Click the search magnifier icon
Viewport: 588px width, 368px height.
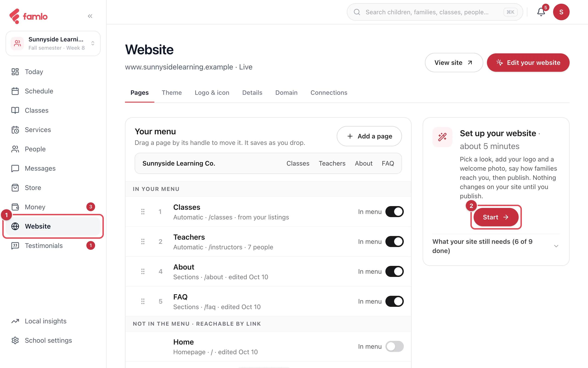[x=357, y=12]
